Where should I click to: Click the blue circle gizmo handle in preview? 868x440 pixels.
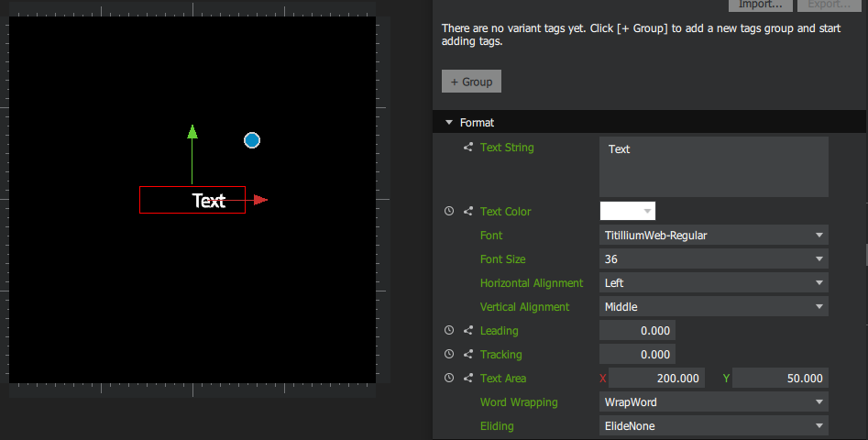(x=252, y=140)
